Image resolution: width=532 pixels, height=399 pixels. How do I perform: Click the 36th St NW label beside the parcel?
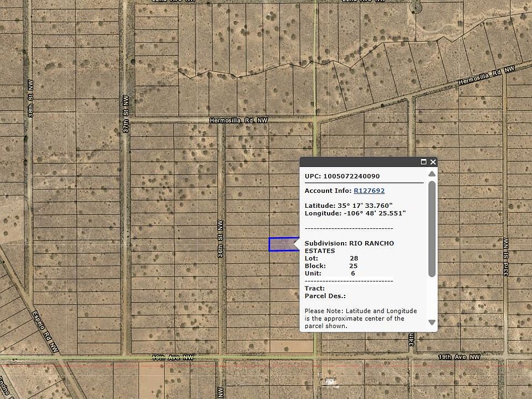(221, 244)
